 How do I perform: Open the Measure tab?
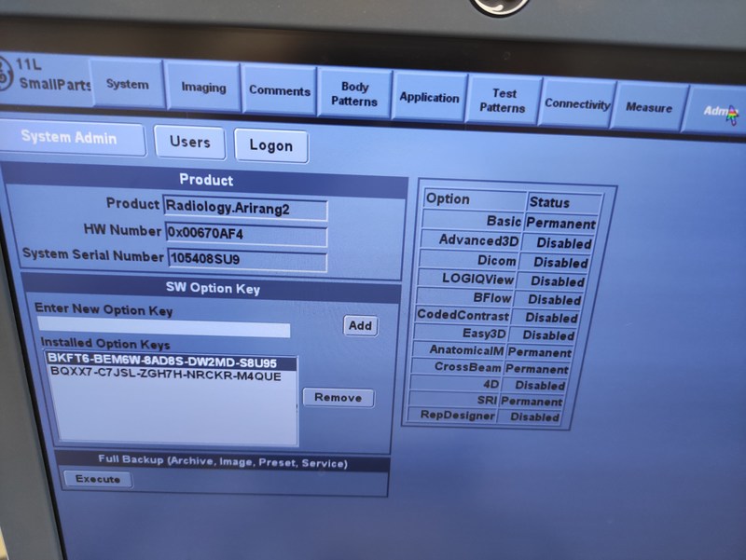pos(649,107)
